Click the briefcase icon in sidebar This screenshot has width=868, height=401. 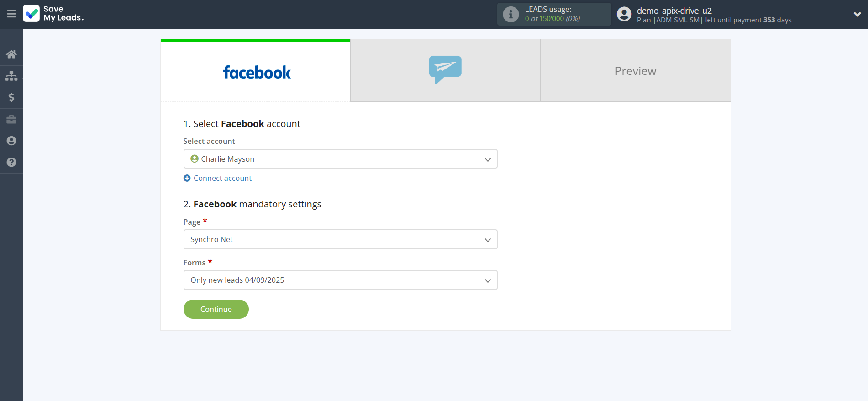pos(11,119)
